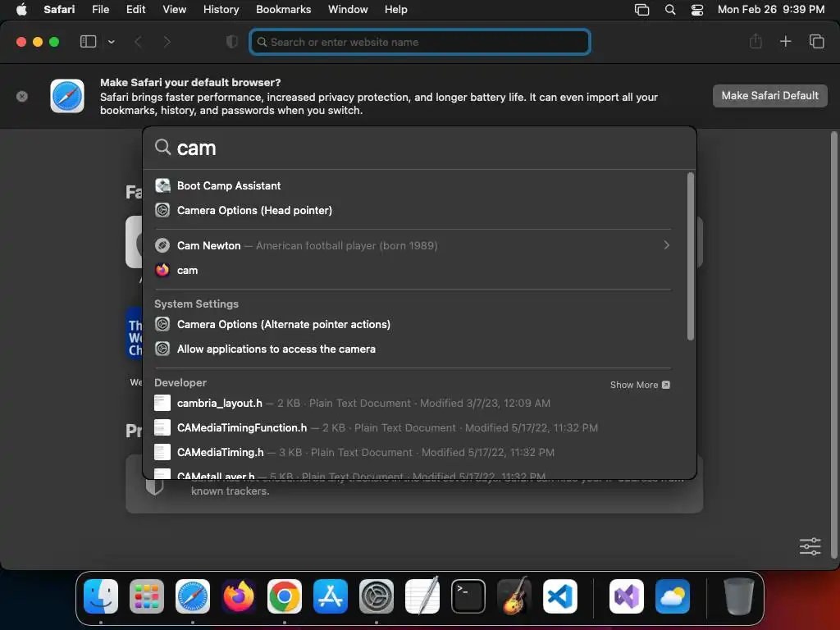Open Visual Studio Code from the Dock

(559, 596)
